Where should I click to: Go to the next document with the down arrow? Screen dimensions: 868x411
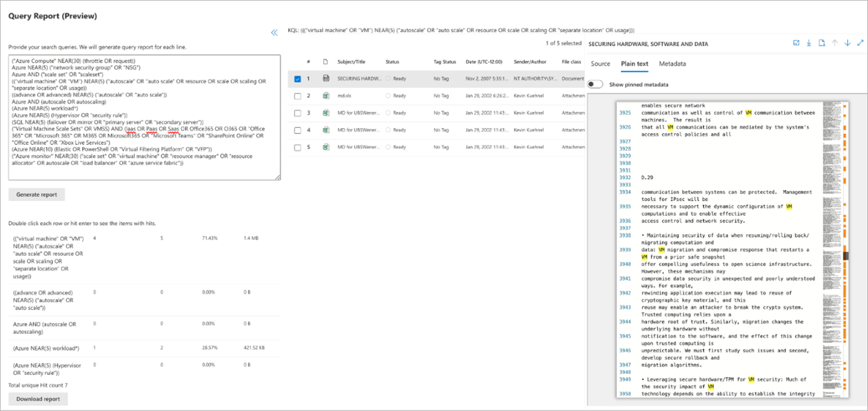[847, 43]
